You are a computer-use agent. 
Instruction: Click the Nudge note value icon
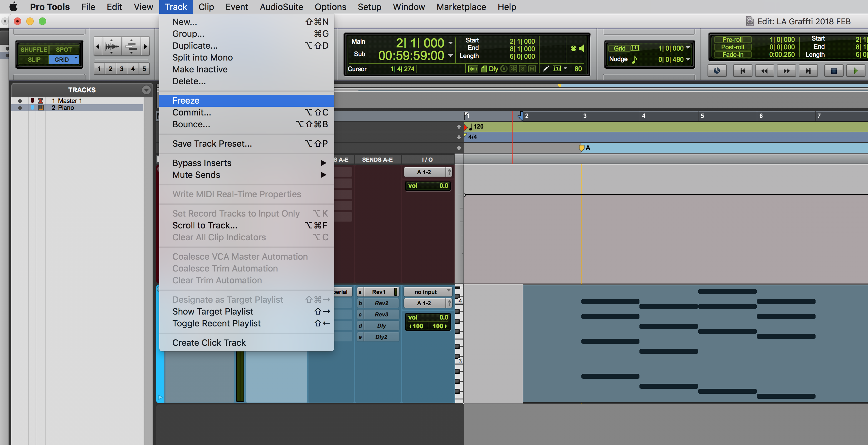pyautogui.click(x=634, y=59)
